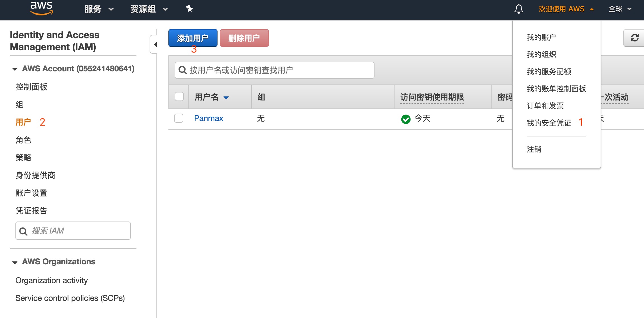The width and height of the screenshot is (644, 318).
Task: Click the green checkmark status icon
Action: (x=406, y=119)
